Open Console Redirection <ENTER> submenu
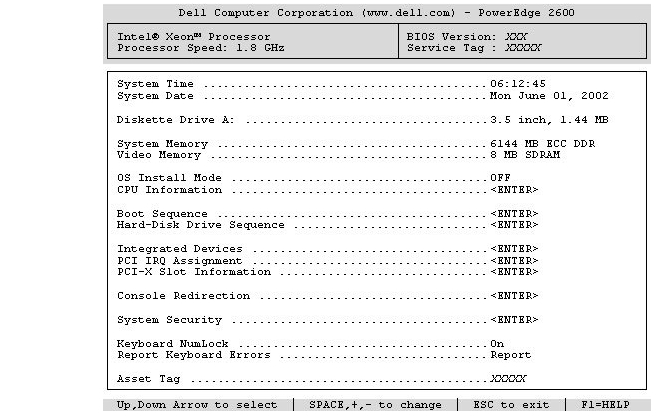This screenshot has height=416, width=658. pyautogui.click(x=514, y=296)
